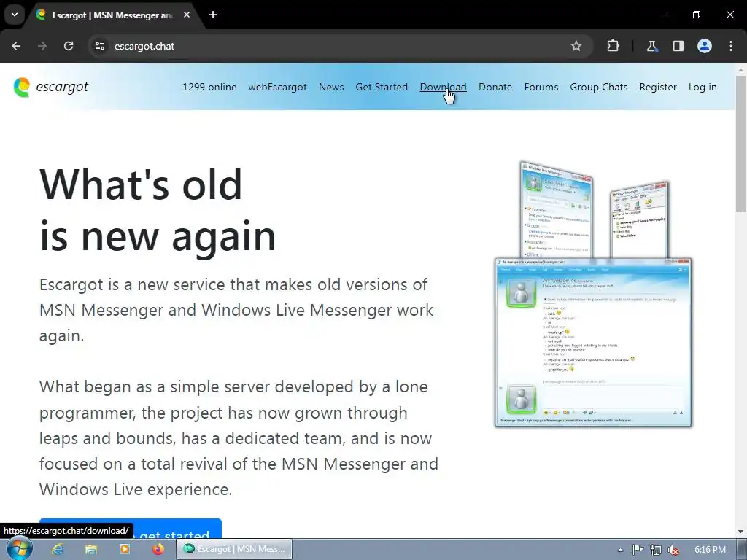The image size is (747, 560).
Task: Open Chrome Labs flask icon
Action: [651, 46]
